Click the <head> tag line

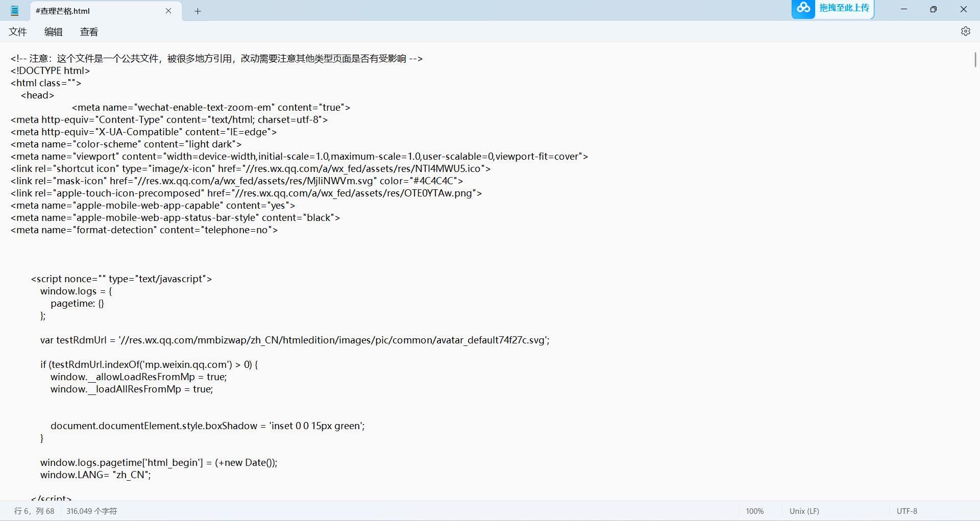[x=37, y=95]
